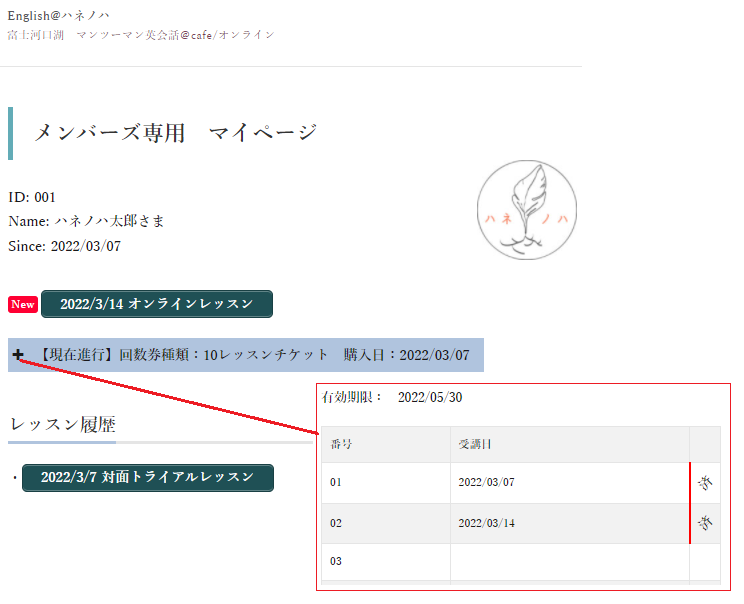The height and width of the screenshot is (604, 744).
Task: Click the red New badge
Action: [23, 305]
